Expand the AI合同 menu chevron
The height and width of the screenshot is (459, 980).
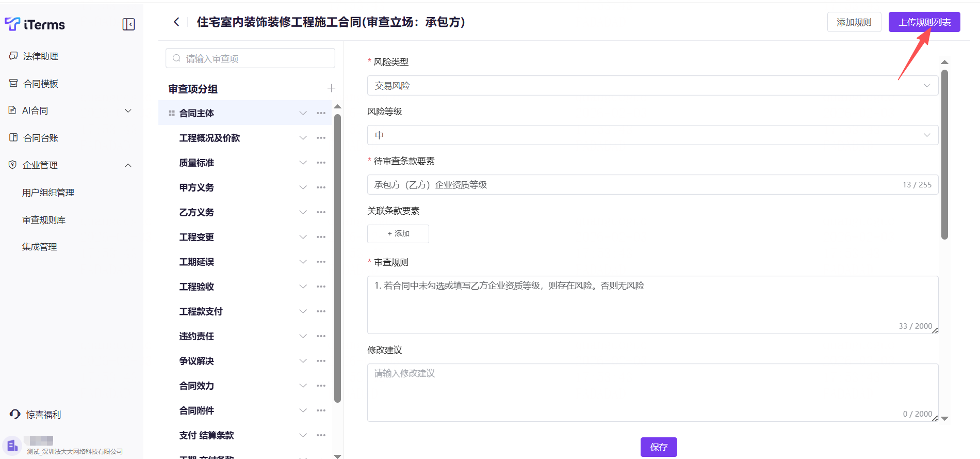(128, 110)
